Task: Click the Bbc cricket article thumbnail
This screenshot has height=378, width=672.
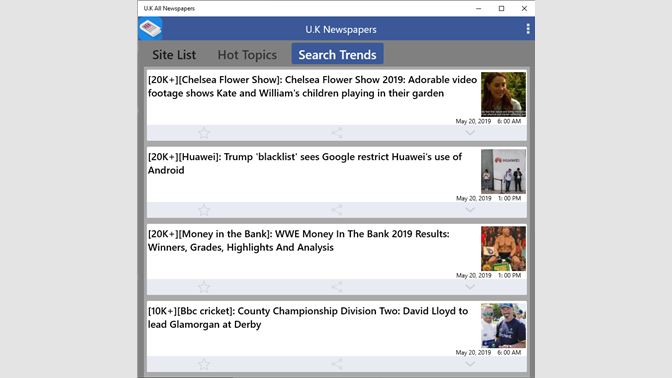Action: point(503,325)
